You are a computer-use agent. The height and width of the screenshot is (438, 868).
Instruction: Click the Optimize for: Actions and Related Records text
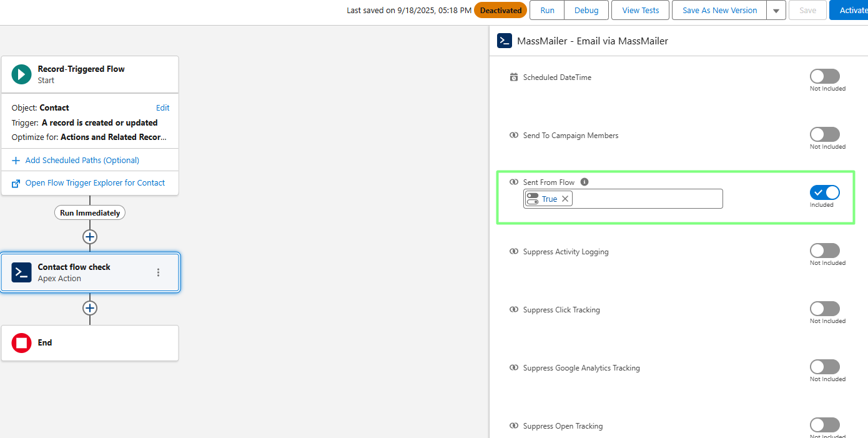[x=89, y=137]
